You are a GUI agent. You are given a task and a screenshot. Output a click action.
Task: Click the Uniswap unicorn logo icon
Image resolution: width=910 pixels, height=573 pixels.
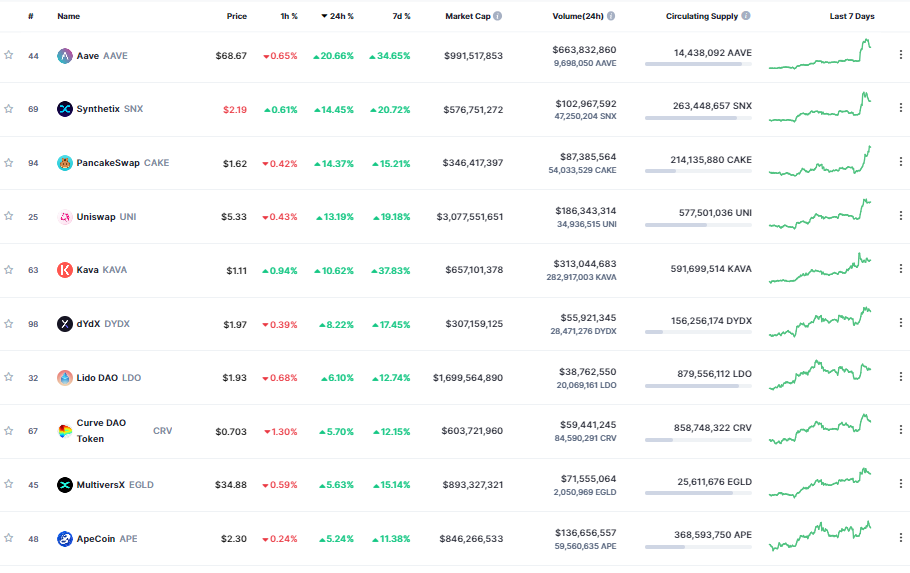coord(65,217)
